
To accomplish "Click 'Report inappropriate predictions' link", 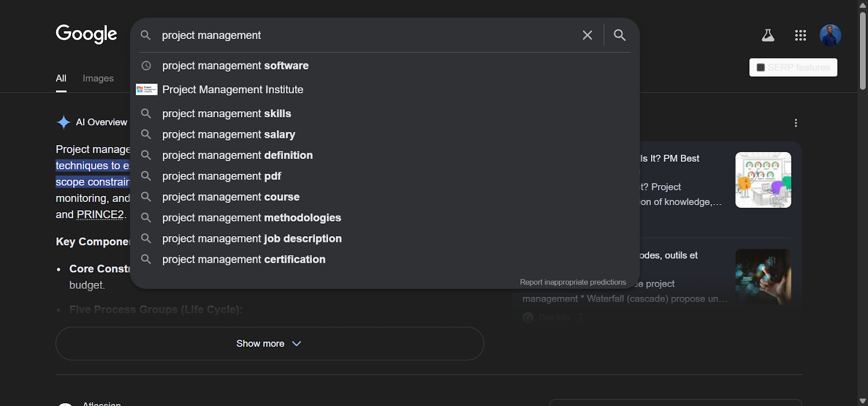I will coord(573,282).
